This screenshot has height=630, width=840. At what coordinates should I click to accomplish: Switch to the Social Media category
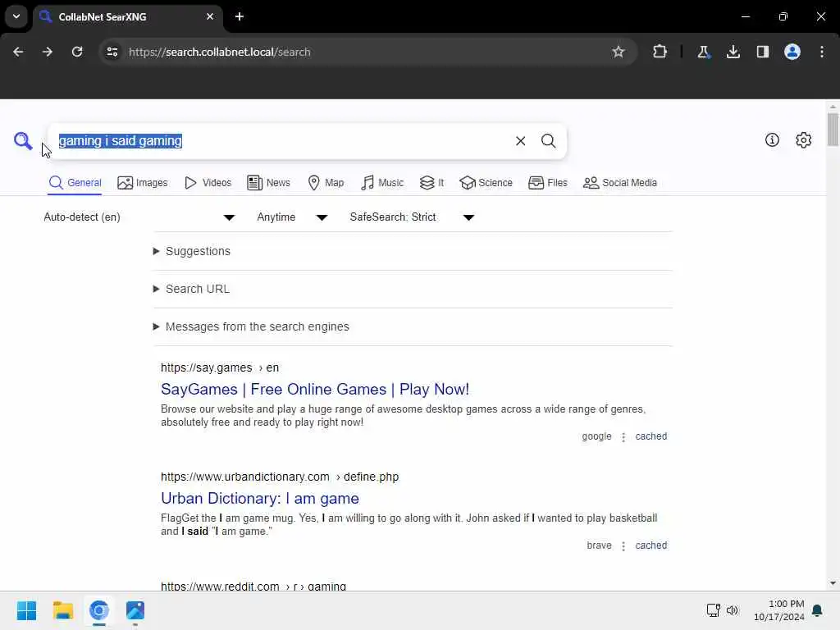click(620, 183)
